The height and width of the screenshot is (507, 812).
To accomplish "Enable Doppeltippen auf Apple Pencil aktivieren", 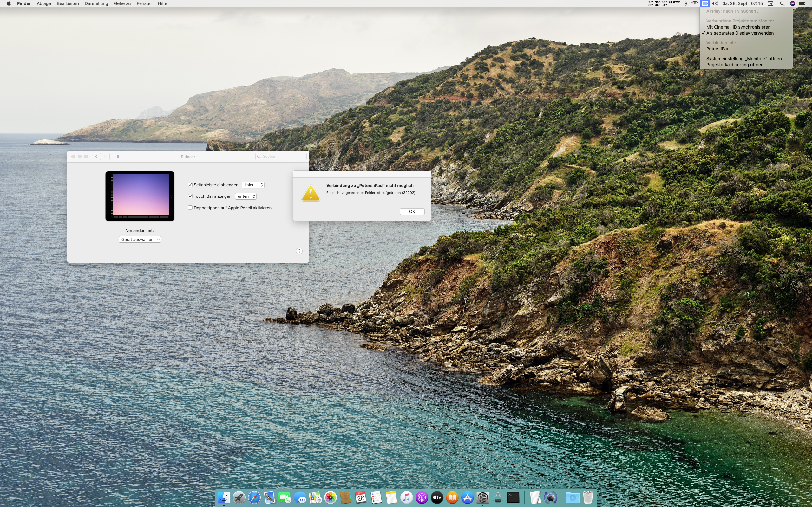I will [190, 208].
